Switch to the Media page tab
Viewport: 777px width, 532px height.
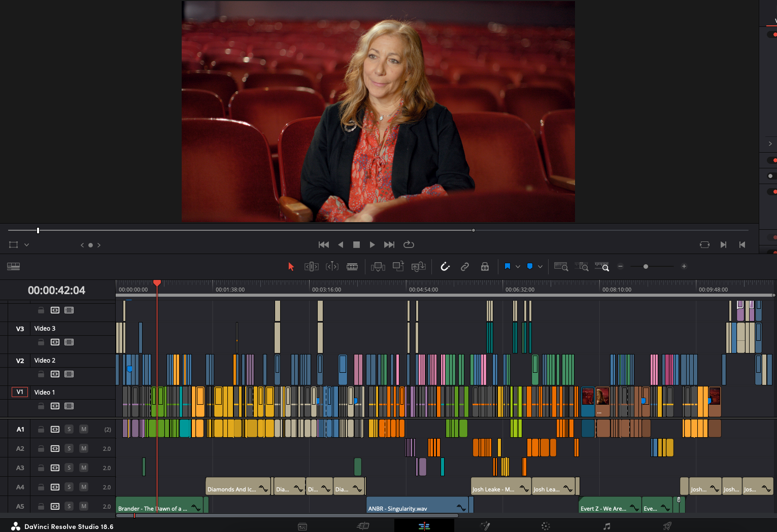[302, 526]
